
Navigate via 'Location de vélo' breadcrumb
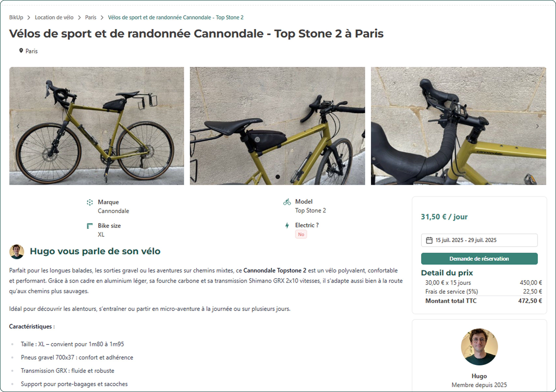[x=54, y=17]
